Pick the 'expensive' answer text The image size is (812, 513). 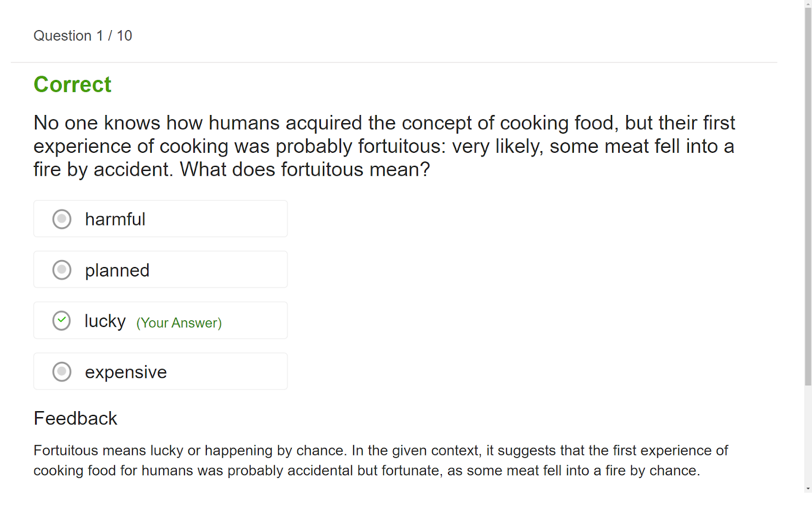point(126,372)
